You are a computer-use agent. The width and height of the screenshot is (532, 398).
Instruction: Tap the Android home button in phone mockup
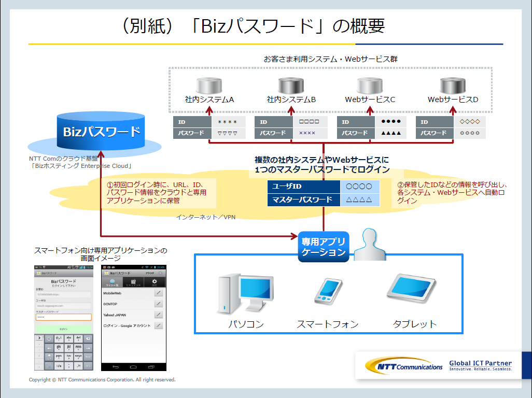click(133, 367)
